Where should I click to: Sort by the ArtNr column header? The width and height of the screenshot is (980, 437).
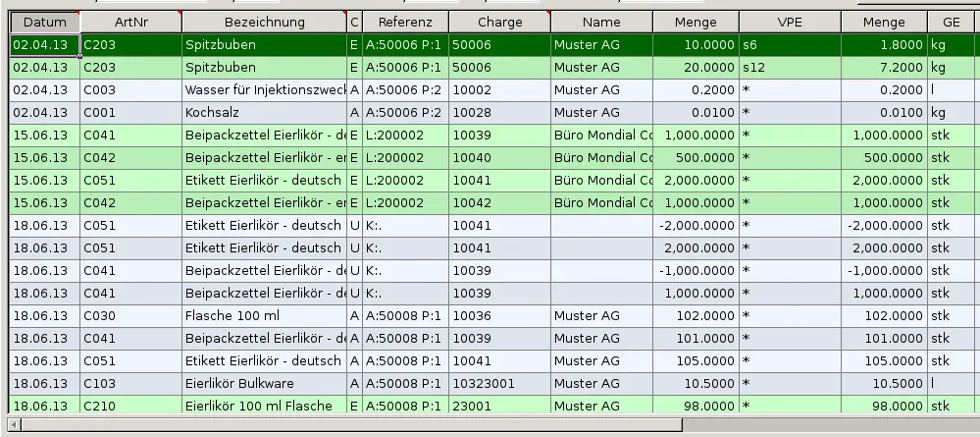click(131, 23)
